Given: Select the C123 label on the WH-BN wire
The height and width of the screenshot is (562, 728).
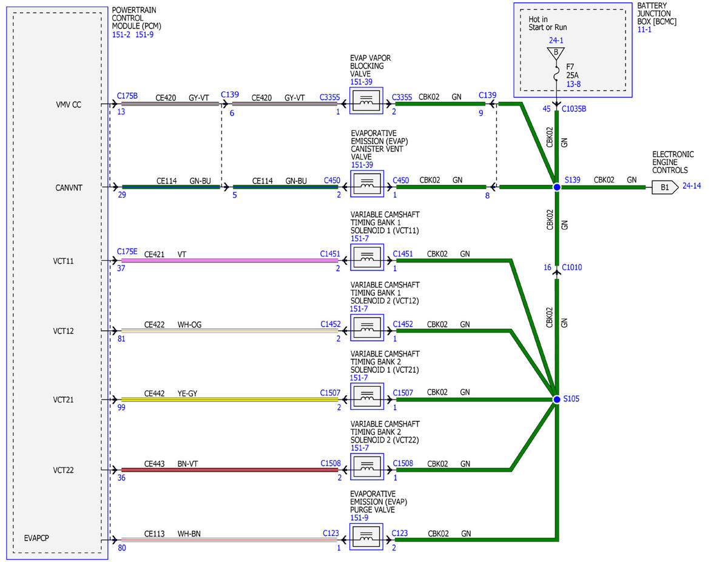Looking at the screenshot, I should (x=331, y=534).
